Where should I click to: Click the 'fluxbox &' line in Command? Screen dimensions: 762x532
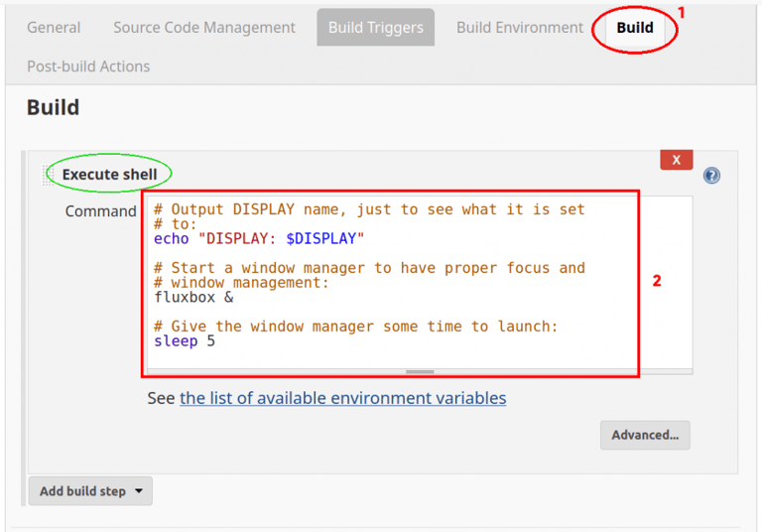(193, 297)
